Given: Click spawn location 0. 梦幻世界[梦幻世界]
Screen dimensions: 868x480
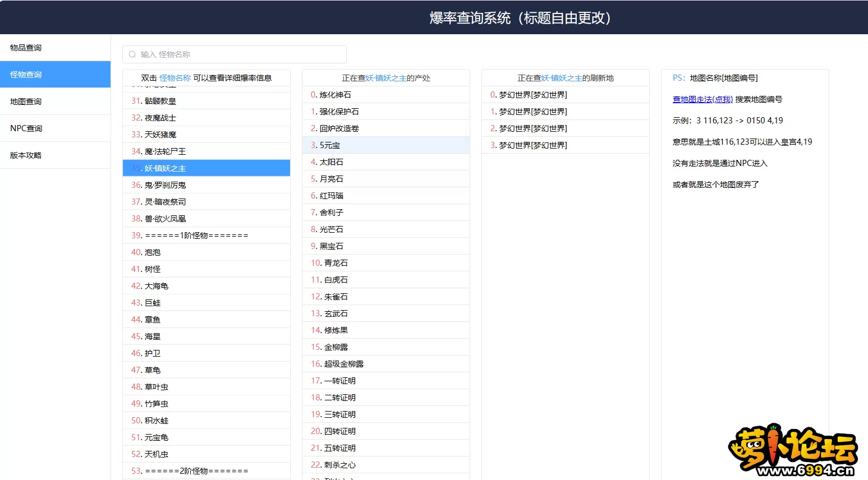Looking at the screenshot, I should (566, 95).
